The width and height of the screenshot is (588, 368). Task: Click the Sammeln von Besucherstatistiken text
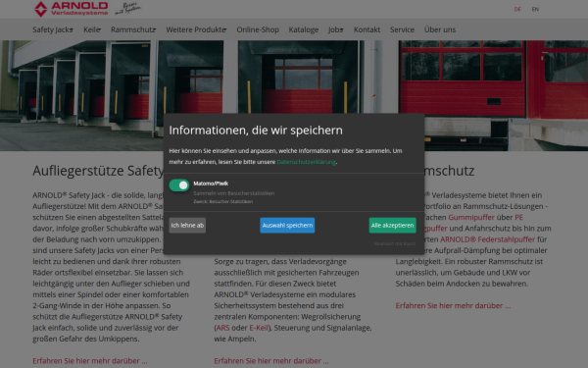[234, 193]
